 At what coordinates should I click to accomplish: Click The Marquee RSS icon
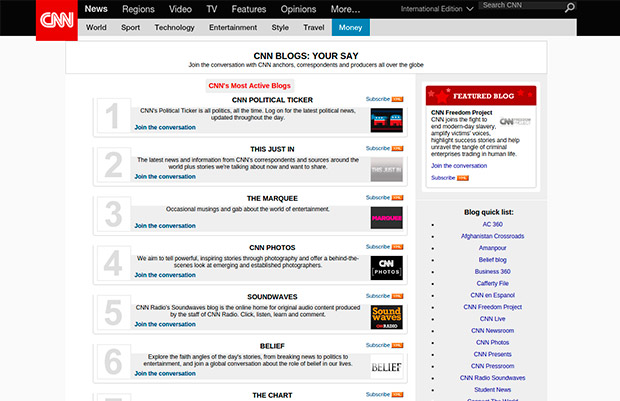pyautogui.click(x=397, y=198)
